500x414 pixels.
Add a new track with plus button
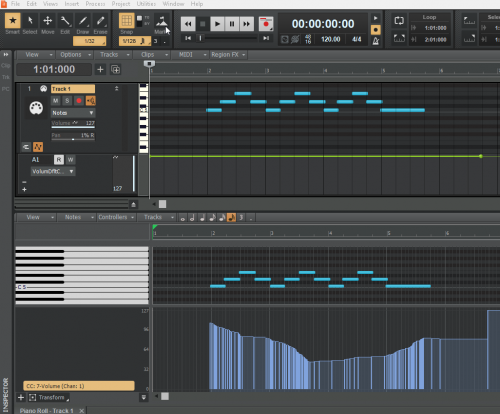pyautogui.click(x=100, y=69)
